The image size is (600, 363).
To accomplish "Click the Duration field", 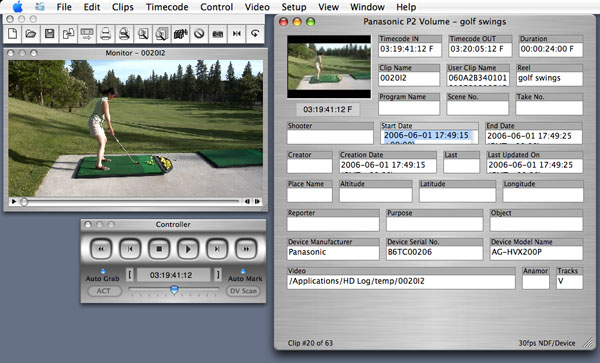I will point(551,49).
